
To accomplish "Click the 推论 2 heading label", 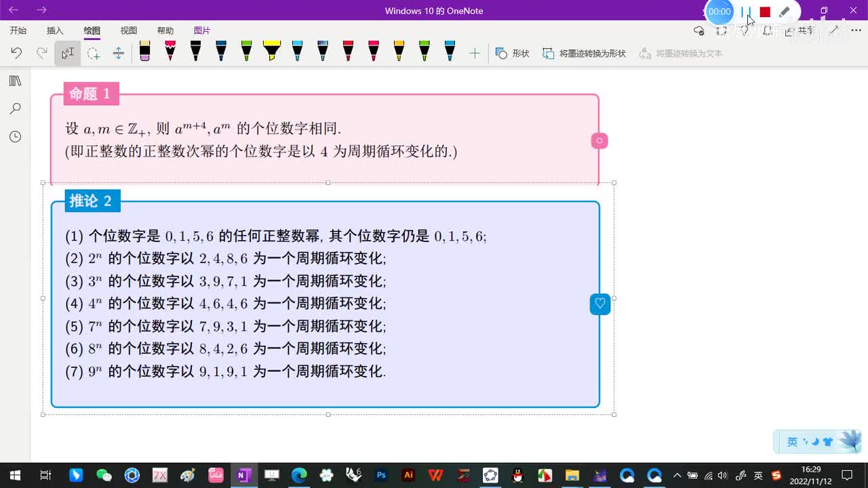I will (x=92, y=201).
